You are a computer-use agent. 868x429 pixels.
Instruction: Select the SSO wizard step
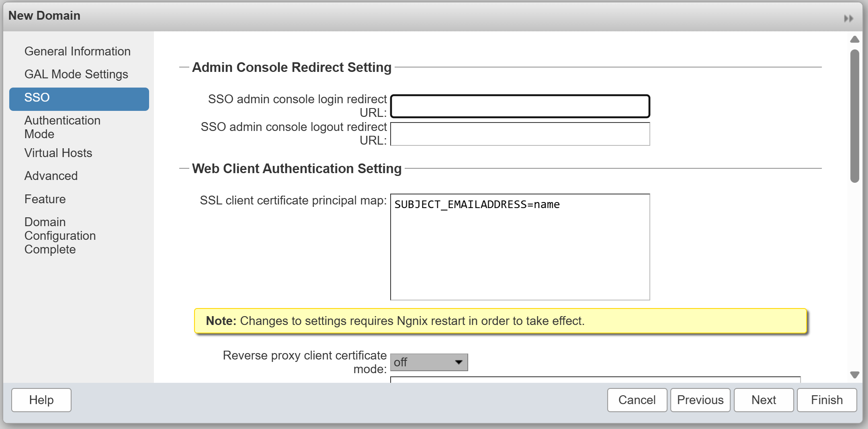point(79,98)
